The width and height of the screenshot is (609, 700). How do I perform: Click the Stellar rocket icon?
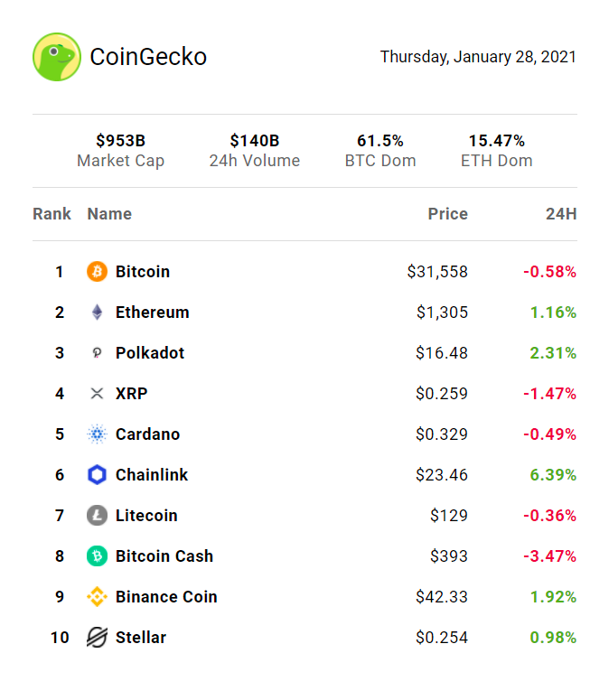(x=97, y=638)
